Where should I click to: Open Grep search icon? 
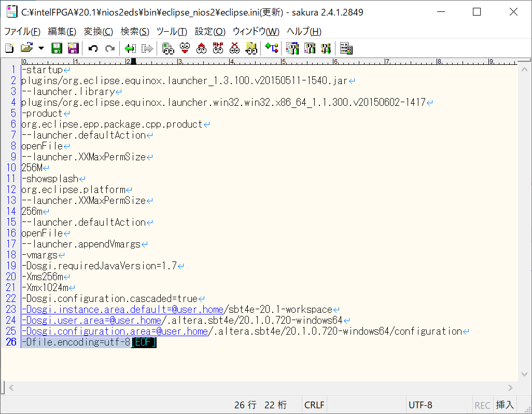(251, 48)
